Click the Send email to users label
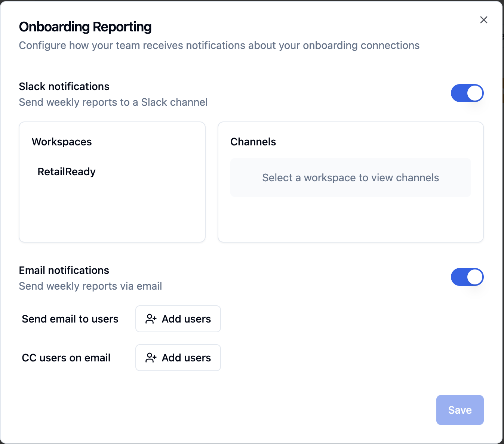This screenshot has height=444, width=504. click(70, 319)
